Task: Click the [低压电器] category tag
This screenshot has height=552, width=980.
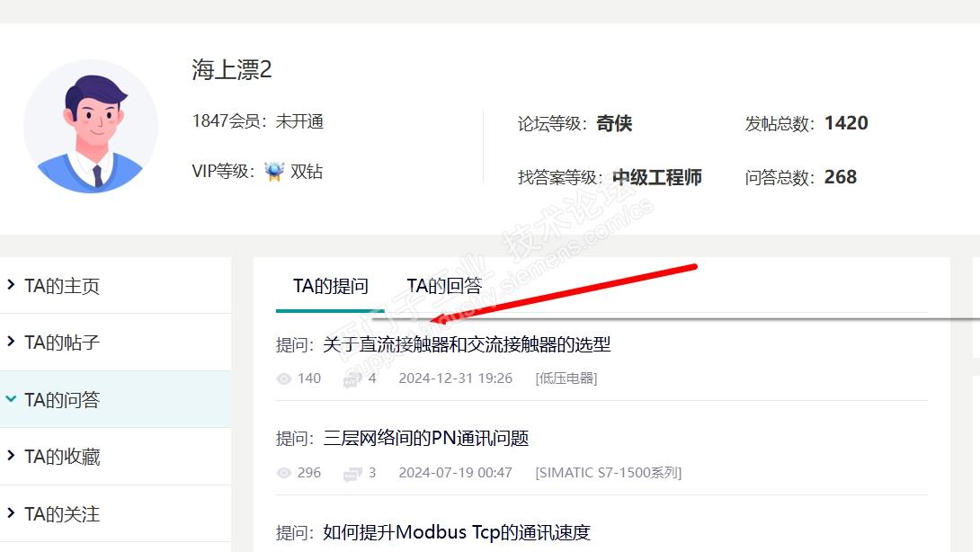Action: 566,378
